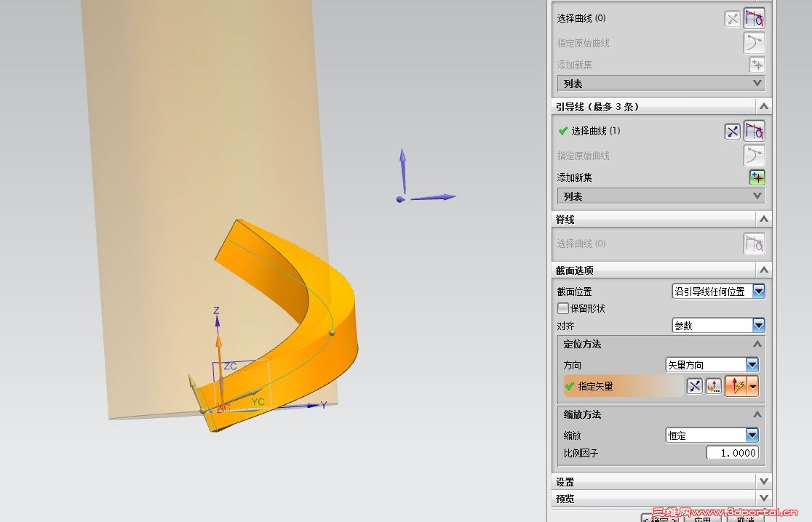Click the first 指定原始曲线 icon, above the 引导线 section
The width and height of the screenshot is (812, 522).
click(x=755, y=43)
